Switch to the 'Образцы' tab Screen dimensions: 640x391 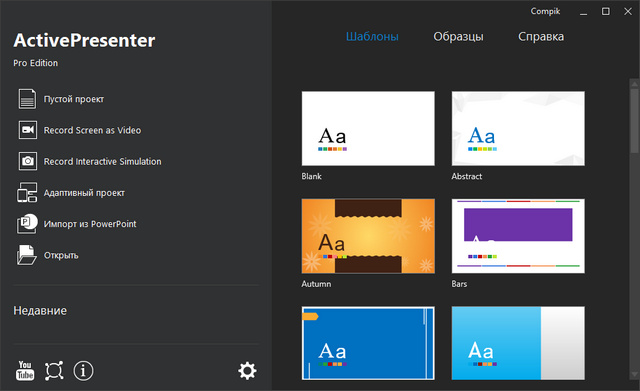point(458,37)
